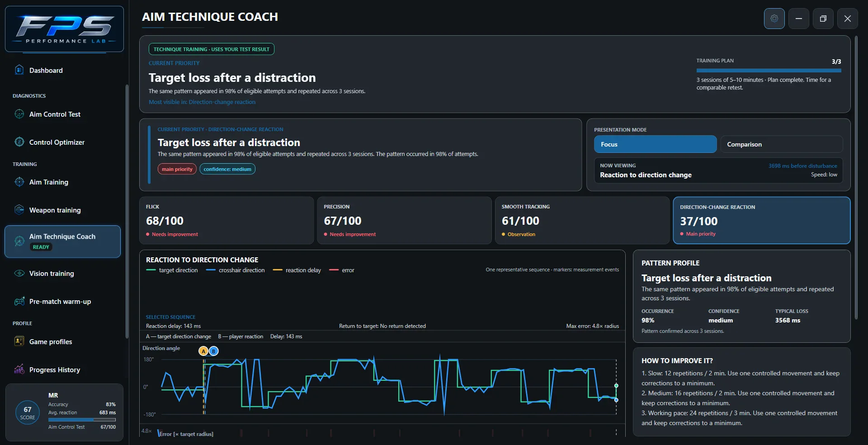Viewport: 868px width, 445px height.
Task: Click the confidence: medium tag
Action: click(227, 169)
